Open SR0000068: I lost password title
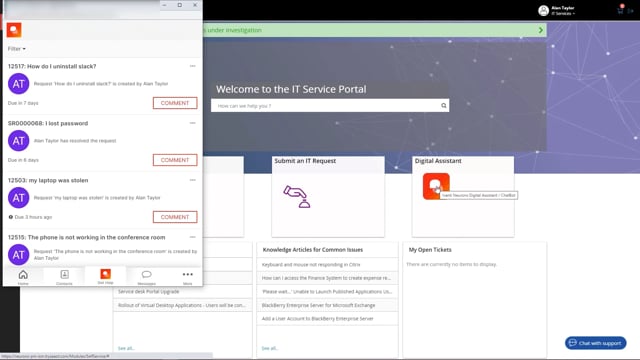This screenshot has height=360, width=640. click(x=48, y=123)
